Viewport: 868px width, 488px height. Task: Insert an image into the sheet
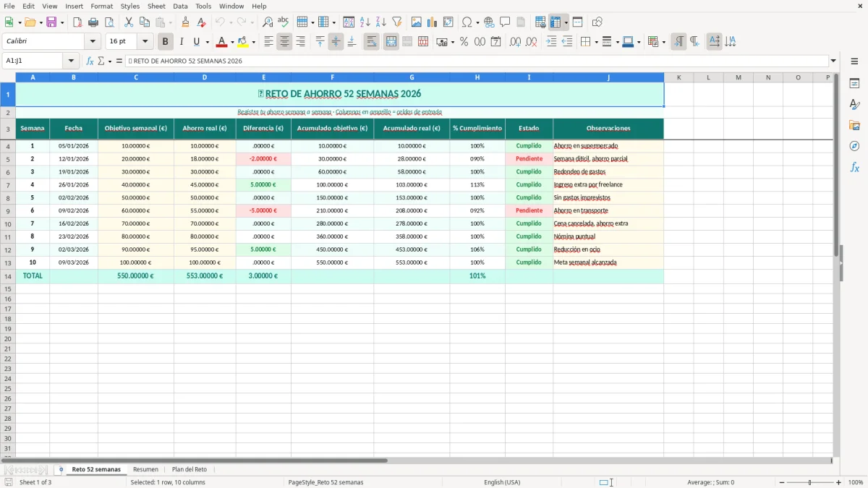417,22
